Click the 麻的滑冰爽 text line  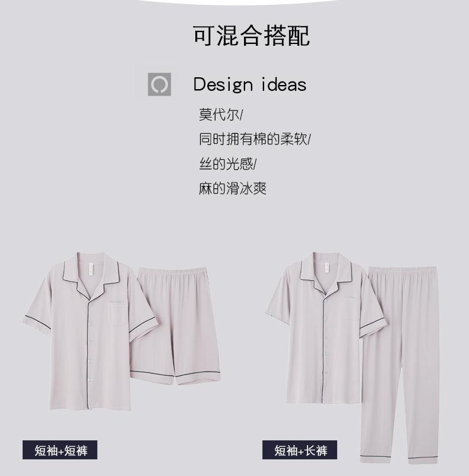233,188
